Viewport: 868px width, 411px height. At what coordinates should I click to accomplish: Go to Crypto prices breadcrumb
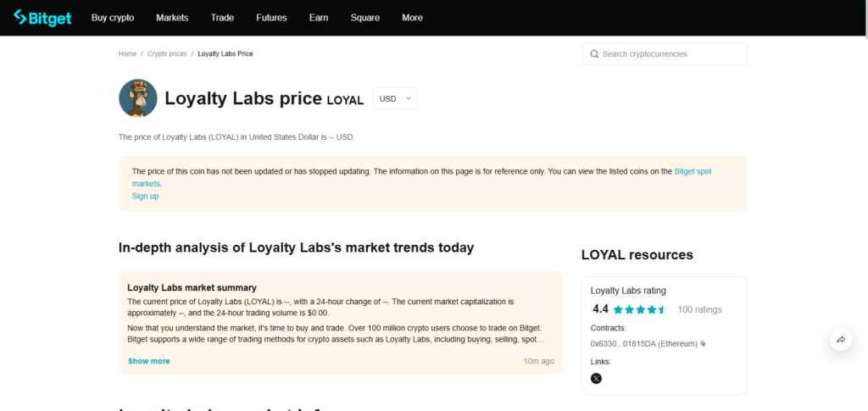(167, 54)
